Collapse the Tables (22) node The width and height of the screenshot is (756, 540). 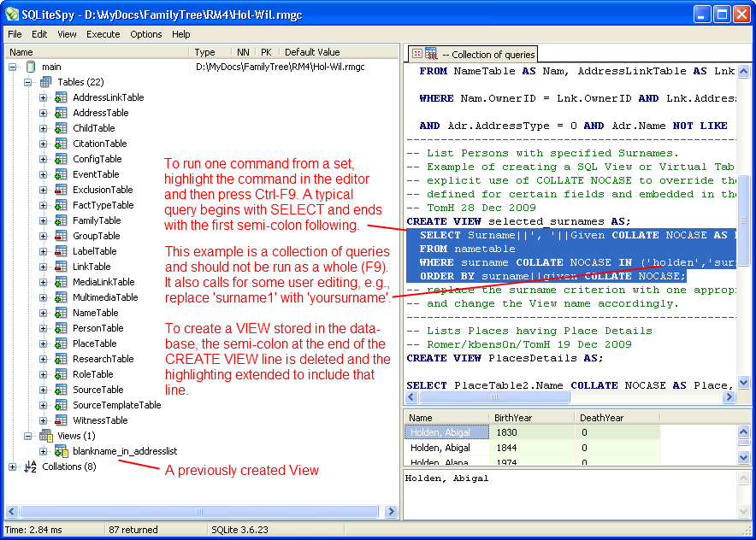(x=28, y=82)
